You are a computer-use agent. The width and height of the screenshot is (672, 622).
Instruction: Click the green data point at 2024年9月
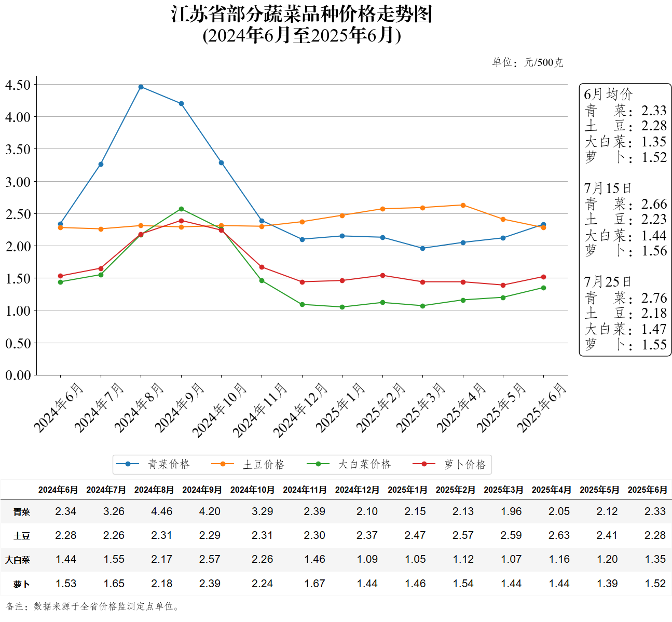coord(181,209)
